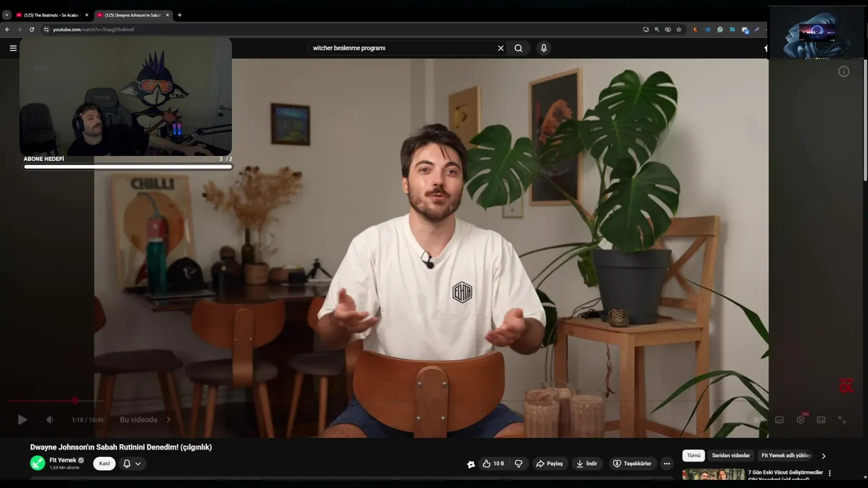The image size is (868, 488).
Task: Click the sparkle icon beside like button
Action: tap(471, 464)
